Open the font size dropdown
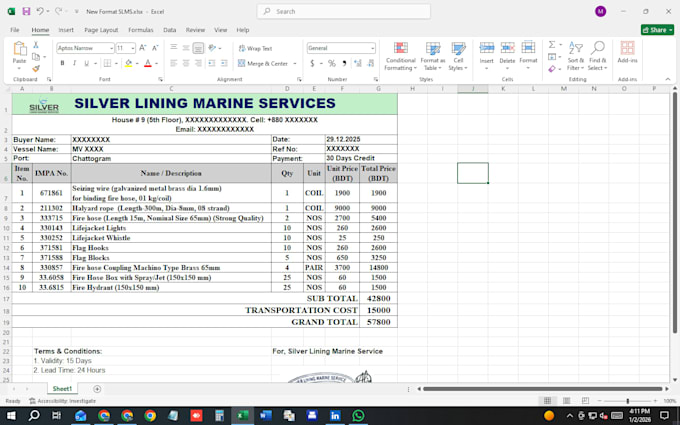 pyautogui.click(x=133, y=48)
